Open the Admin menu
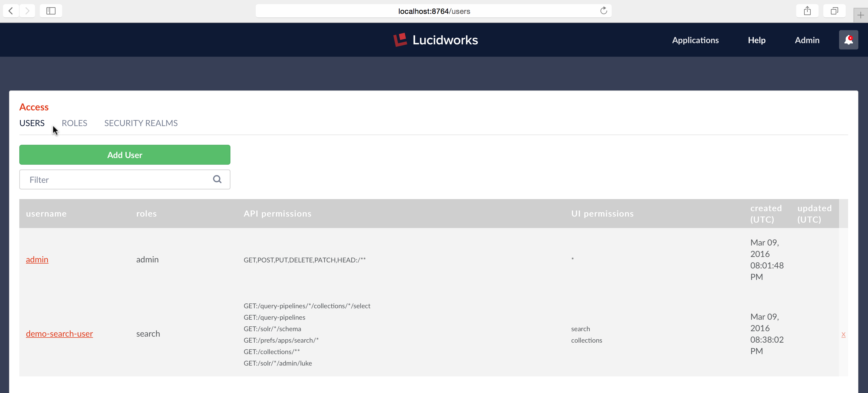Image resolution: width=868 pixels, height=393 pixels. pyautogui.click(x=806, y=40)
